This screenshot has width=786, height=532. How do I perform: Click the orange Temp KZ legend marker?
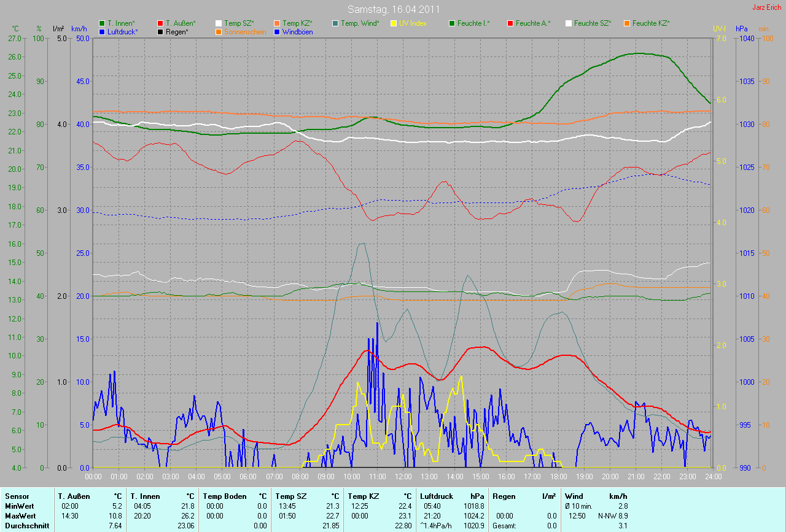277,23
